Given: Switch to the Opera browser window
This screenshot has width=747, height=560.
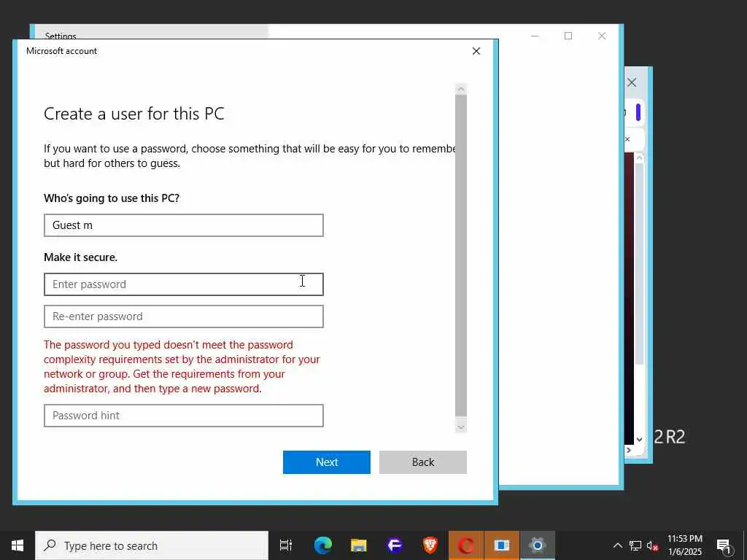Looking at the screenshot, I should 466,545.
